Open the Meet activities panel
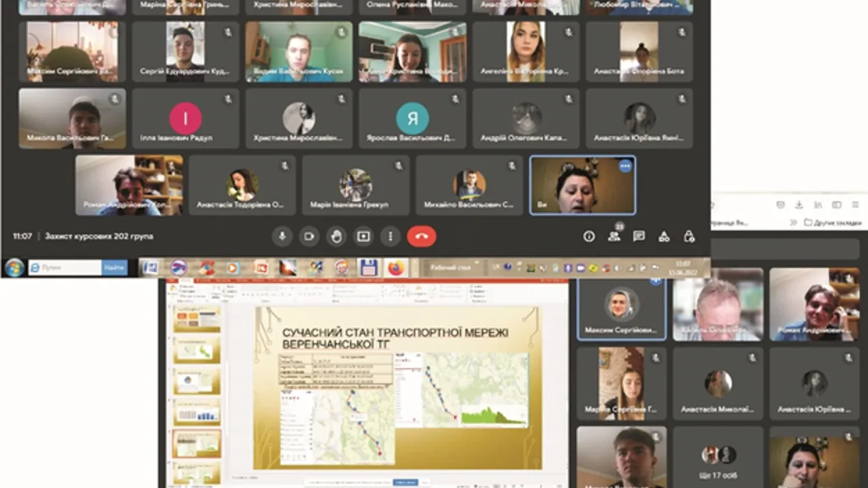This screenshot has width=868, height=488. pos(664,236)
